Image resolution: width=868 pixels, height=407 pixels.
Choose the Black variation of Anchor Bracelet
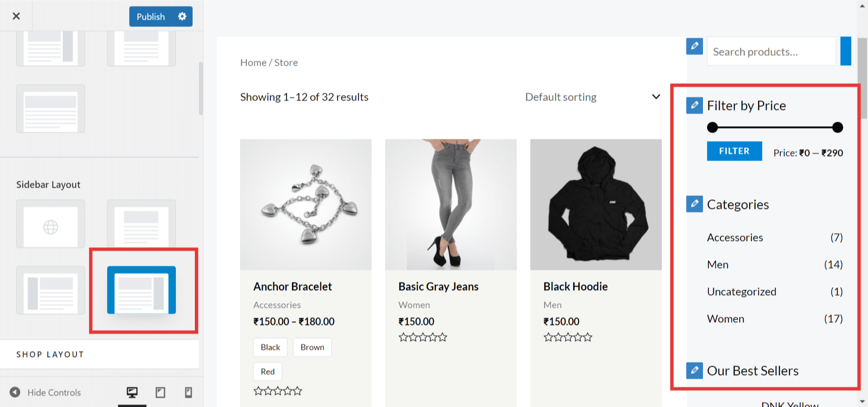tap(270, 347)
